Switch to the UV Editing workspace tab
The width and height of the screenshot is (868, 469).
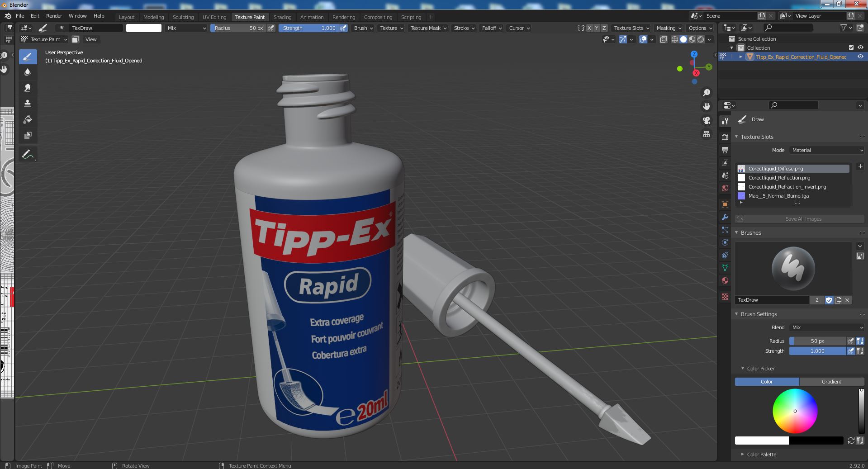tap(214, 17)
